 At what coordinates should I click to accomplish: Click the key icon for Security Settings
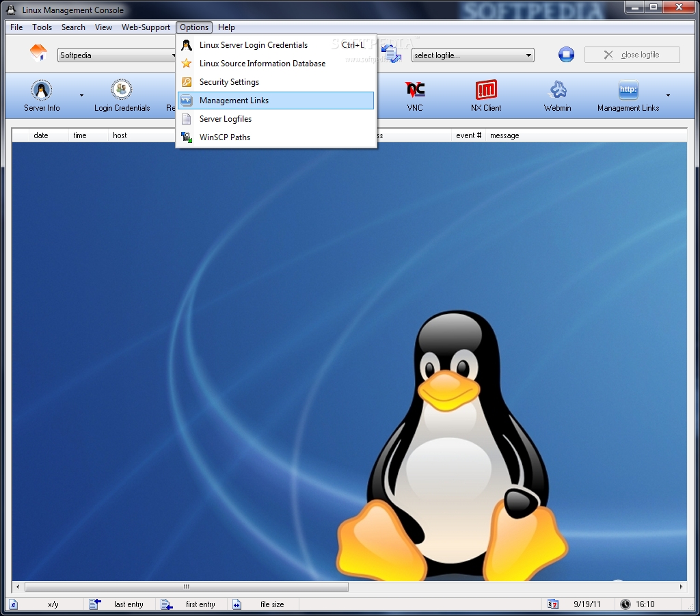(187, 82)
